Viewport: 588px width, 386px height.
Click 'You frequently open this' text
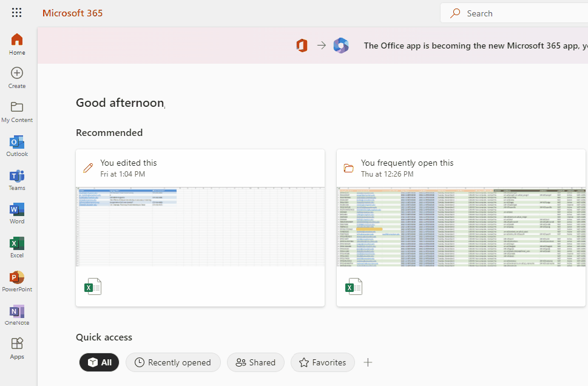coord(407,163)
